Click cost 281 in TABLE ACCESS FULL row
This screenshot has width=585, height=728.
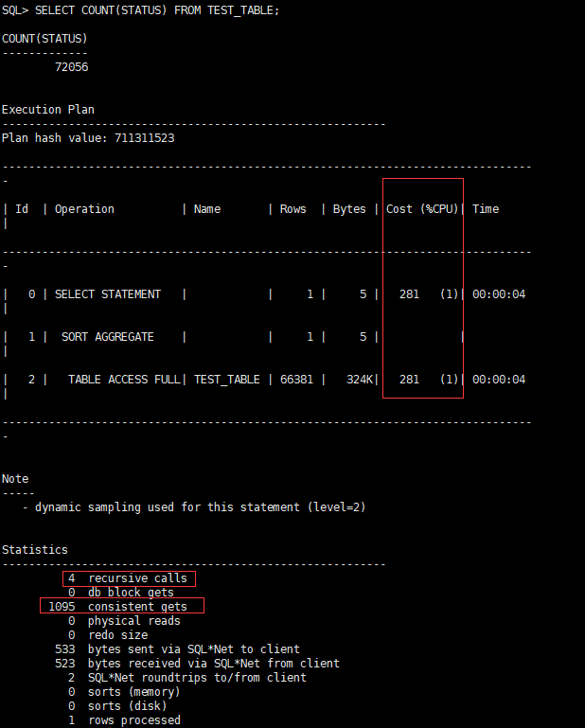click(409, 380)
